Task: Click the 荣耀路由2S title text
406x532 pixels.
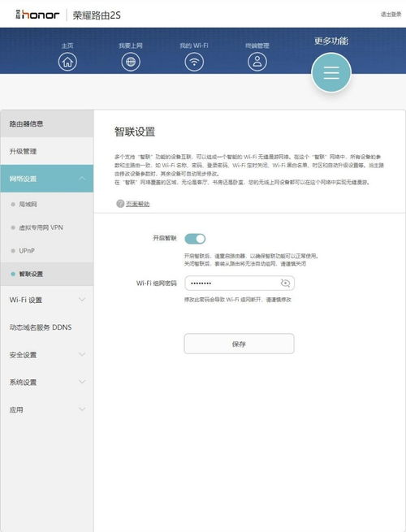Action: coord(97,15)
